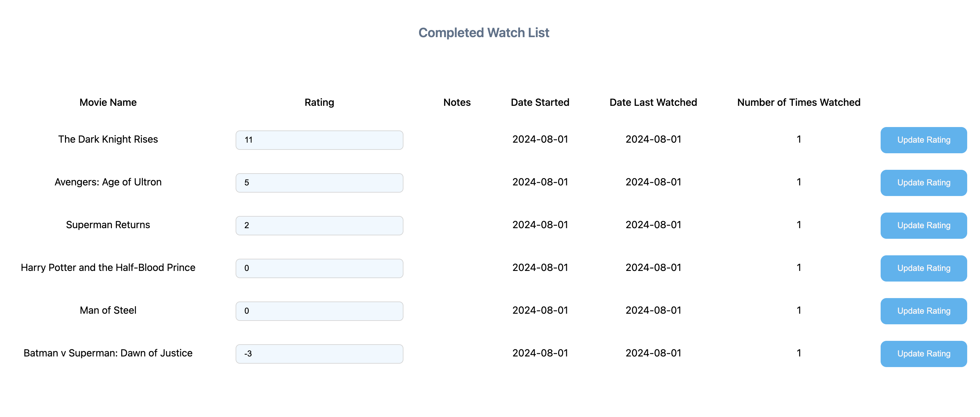Click Update Rating for Harry Potter row
Screen dimensions: 980x417
(923, 268)
